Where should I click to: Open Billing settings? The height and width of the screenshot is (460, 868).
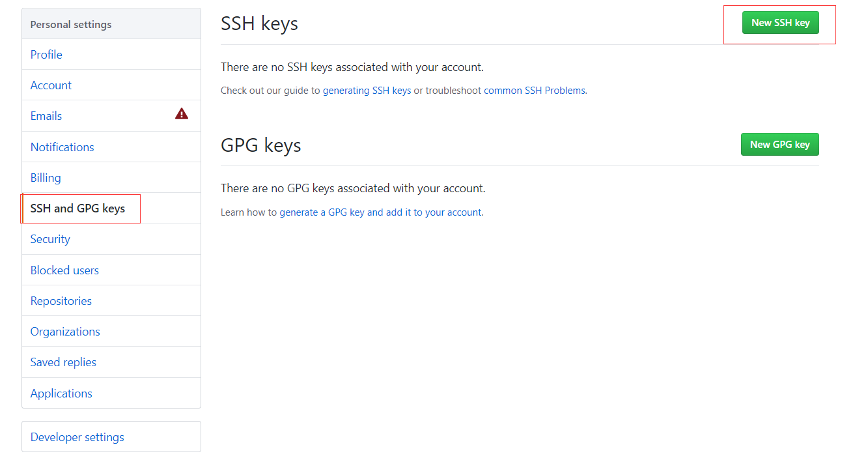[46, 178]
